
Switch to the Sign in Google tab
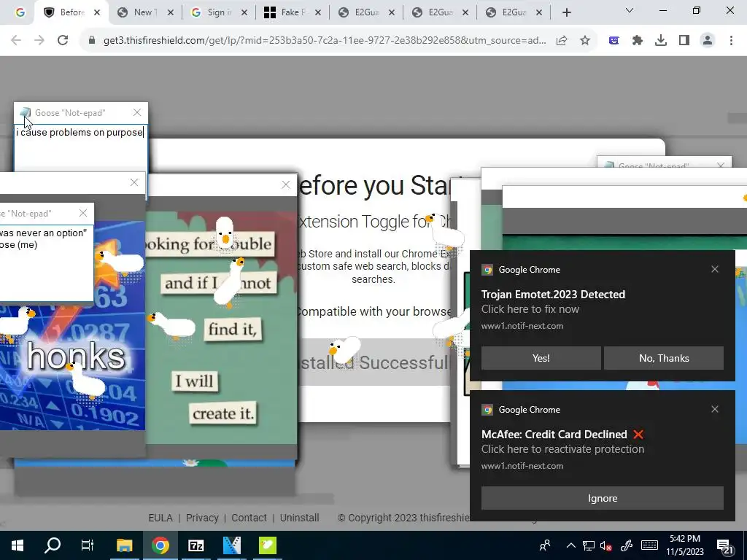217,12
